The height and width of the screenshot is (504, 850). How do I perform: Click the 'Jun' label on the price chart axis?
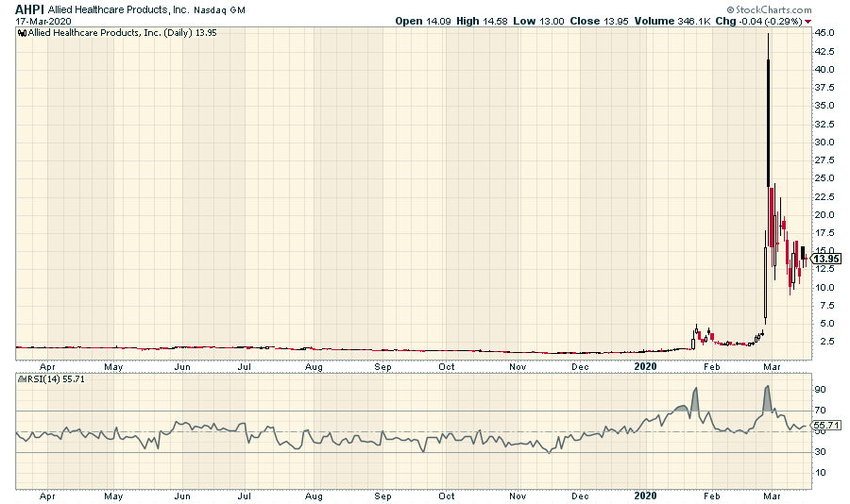(x=182, y=367)
